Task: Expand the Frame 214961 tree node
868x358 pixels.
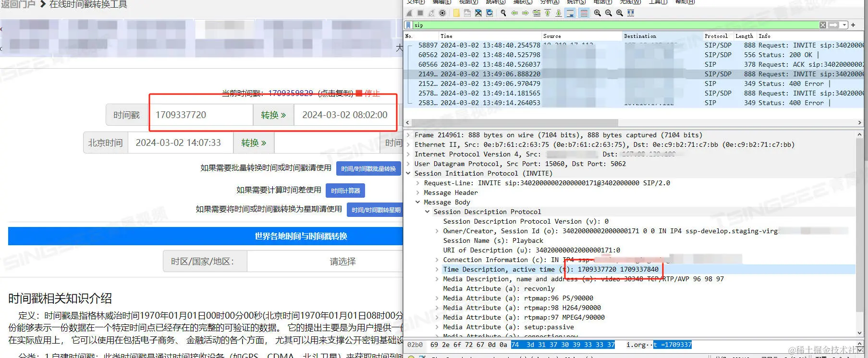Action: point(408,135)
